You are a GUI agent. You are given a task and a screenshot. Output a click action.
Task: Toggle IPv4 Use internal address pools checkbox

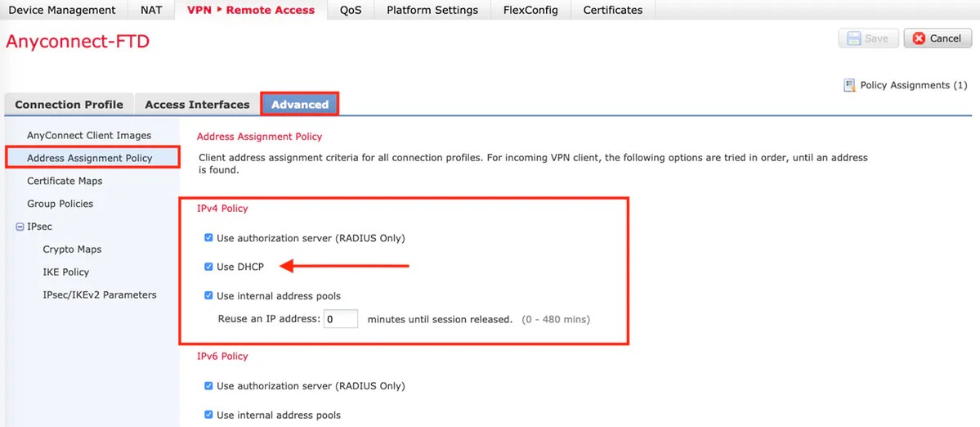208,296
